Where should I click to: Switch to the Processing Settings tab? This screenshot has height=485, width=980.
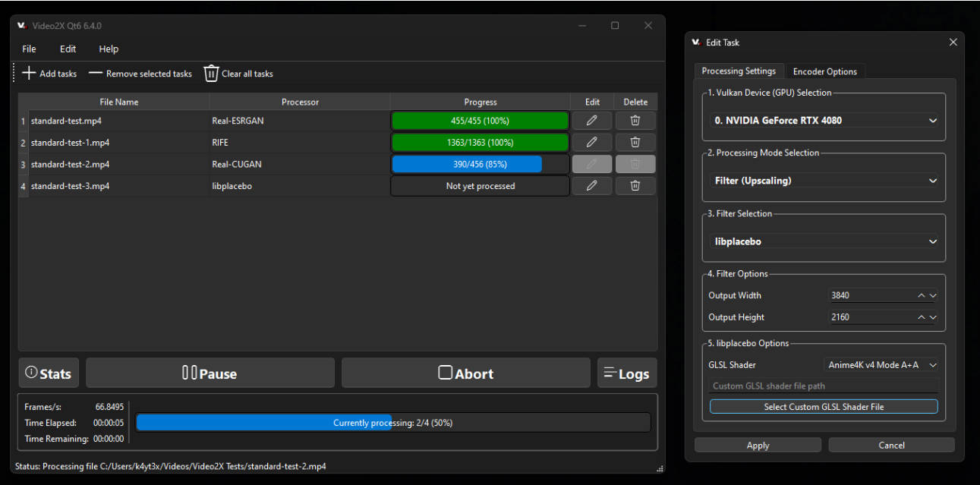click(x=739, y=71)
